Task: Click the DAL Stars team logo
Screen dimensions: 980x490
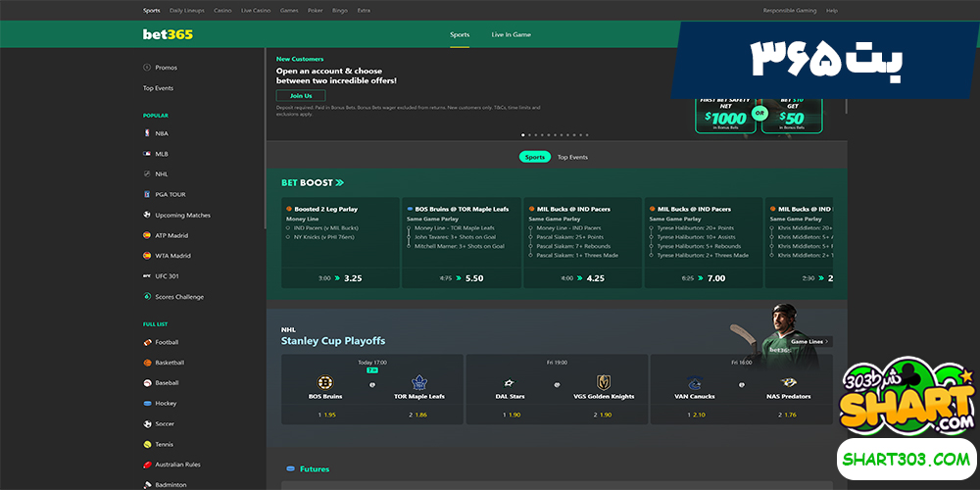Action: click(510, 383)
